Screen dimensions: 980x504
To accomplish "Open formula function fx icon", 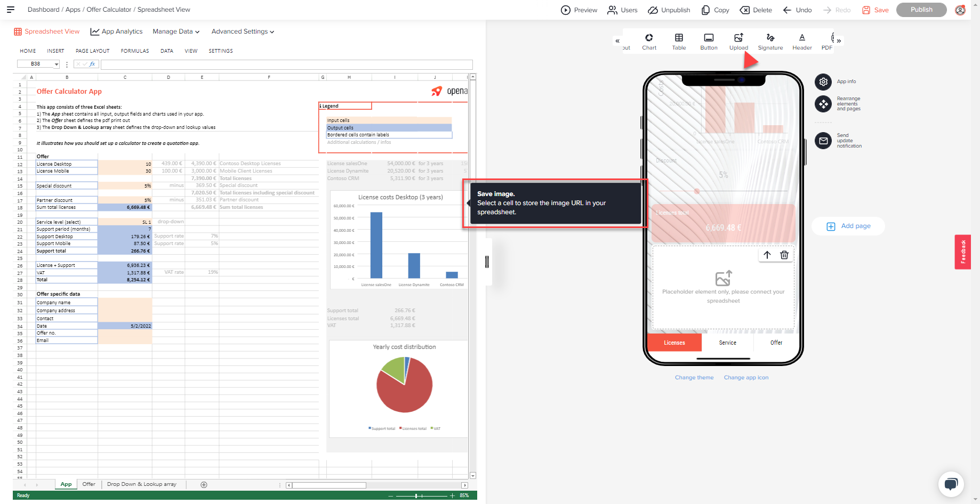I will [x=92, y=64].
